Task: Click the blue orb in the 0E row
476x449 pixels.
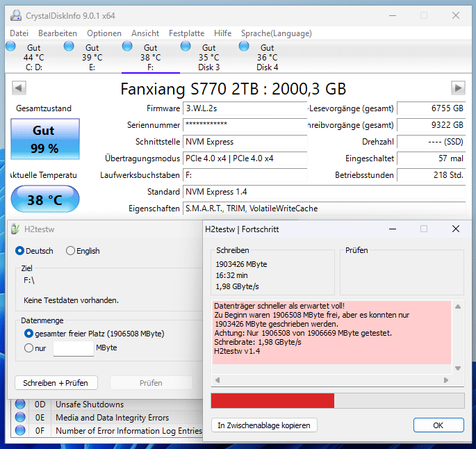Action: (20, 417)
